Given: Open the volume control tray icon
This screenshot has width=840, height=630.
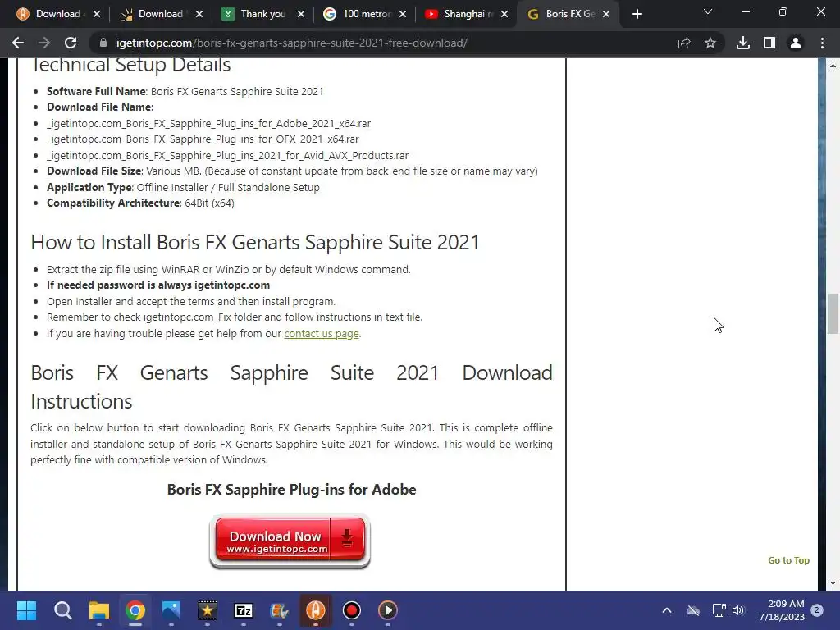Looking at the screenshot, I should [x=738, y=610].
